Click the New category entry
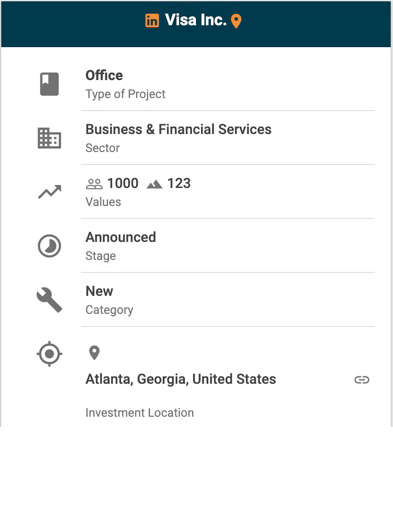Screen dimensions: 393x506 [228, 300]
